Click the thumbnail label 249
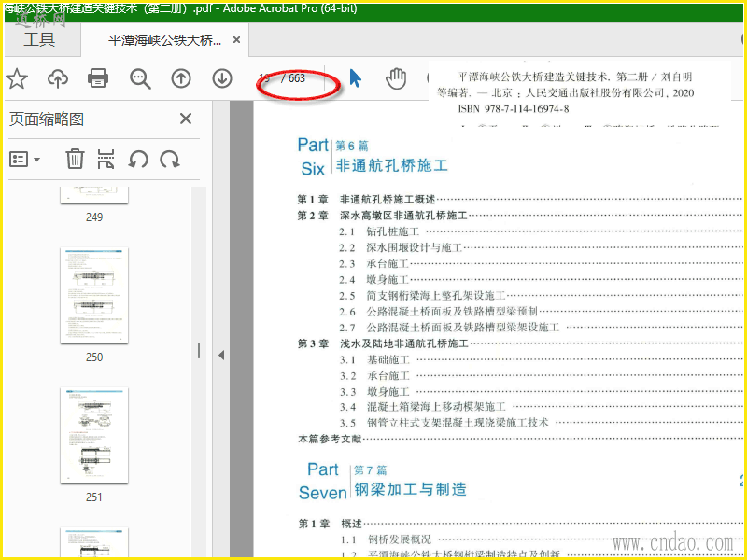The width and height of the screenshot is (747, 560). 94,217
